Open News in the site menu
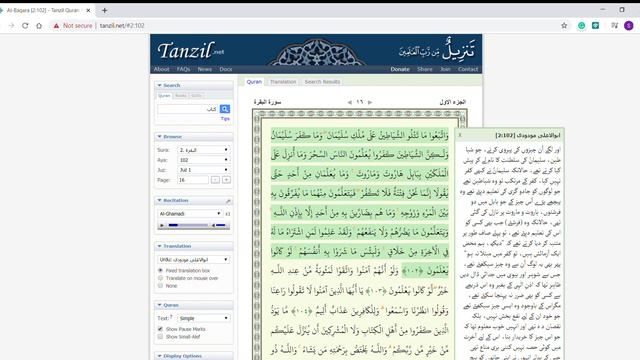The width and height of the screenshot is (640, 360). 204,69
